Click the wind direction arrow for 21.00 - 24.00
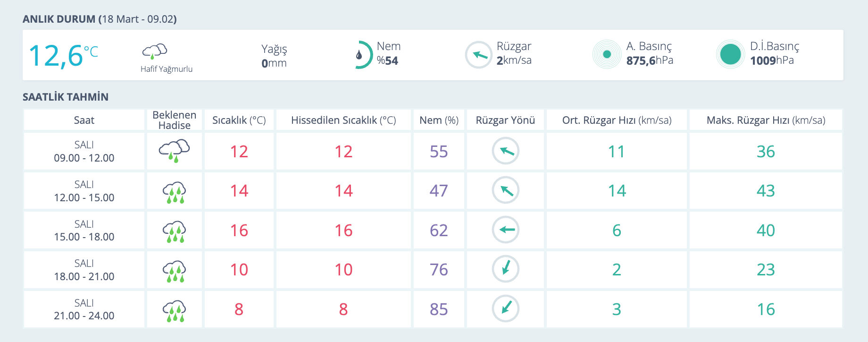The width and height of the screenshot is (868, 342). pyautogui.click(x=505, y=309)
